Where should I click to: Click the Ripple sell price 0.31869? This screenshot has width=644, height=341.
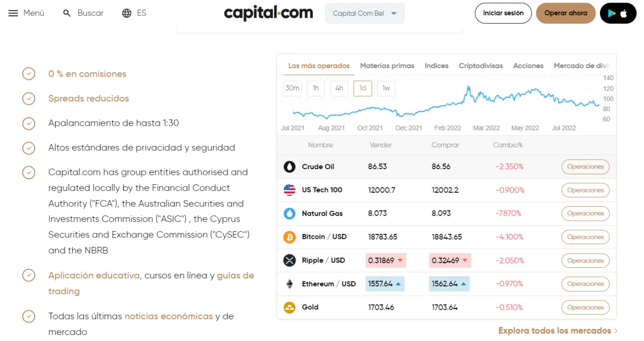386,261
